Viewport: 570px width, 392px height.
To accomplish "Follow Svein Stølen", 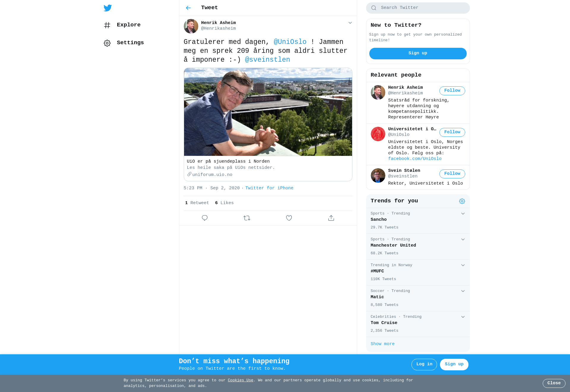I will coord(452,174).
